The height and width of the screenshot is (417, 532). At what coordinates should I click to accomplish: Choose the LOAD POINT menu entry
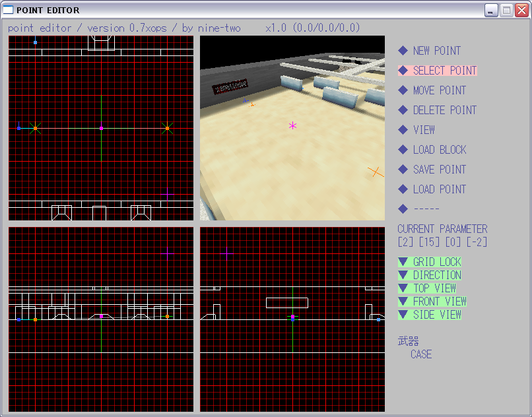click(439, 189)
